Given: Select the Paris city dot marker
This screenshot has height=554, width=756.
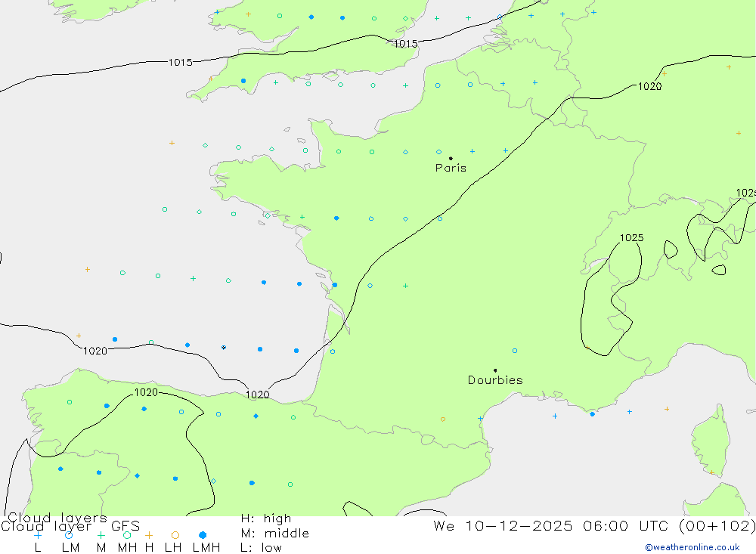Looking at the screenshot, I should tap(451, 158).
